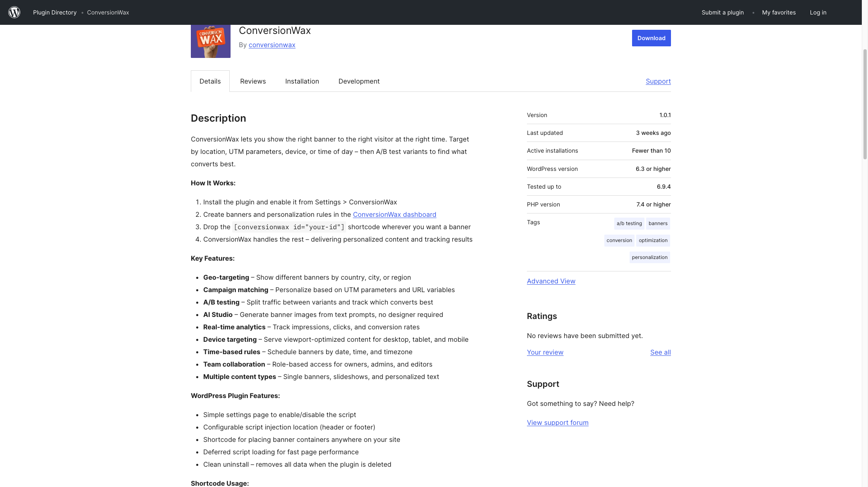Open the conversionwax author profile
Viewport: 868px width, 487px height.
pyautogui.click(x=272, y=45)
